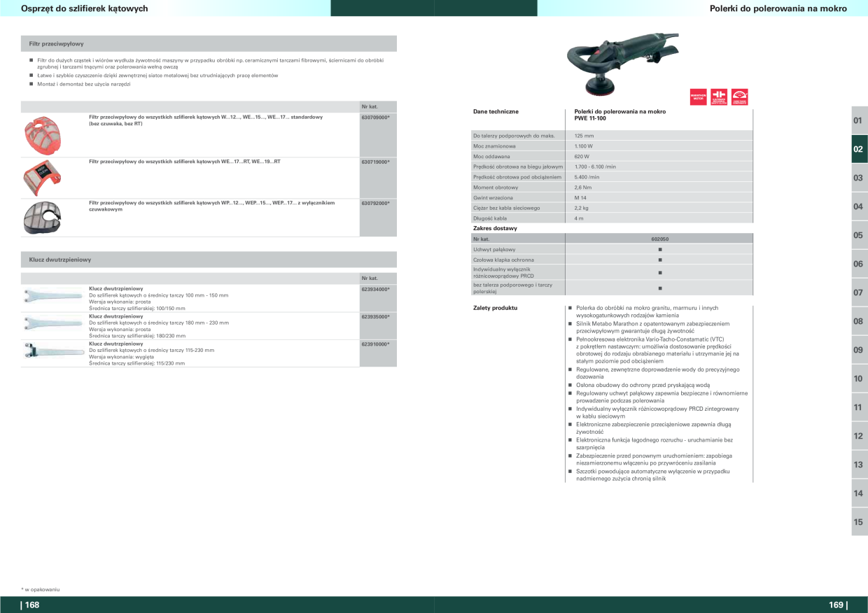Click the 'Filtr przeciwpyłowy' section header

tap(209, 43)
